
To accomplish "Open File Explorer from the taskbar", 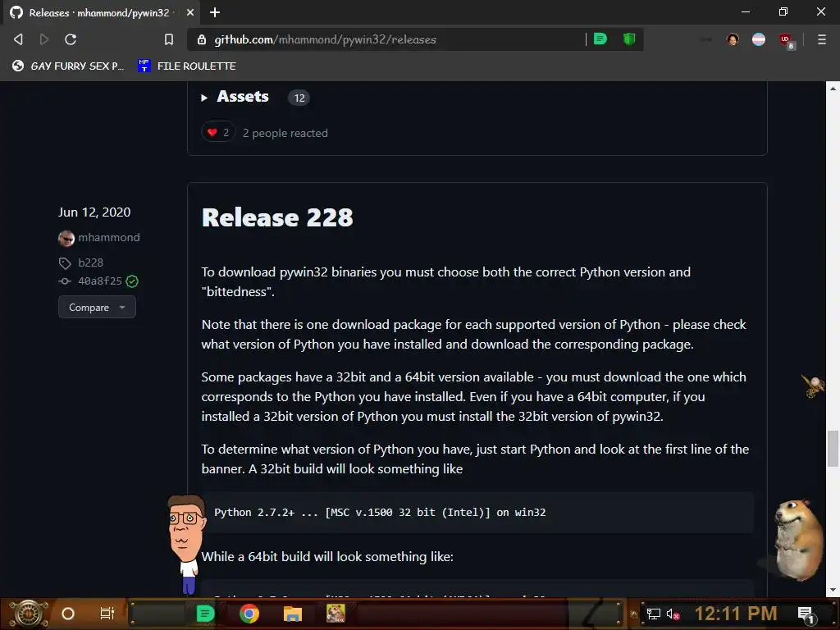I will (x=293, y=614).
